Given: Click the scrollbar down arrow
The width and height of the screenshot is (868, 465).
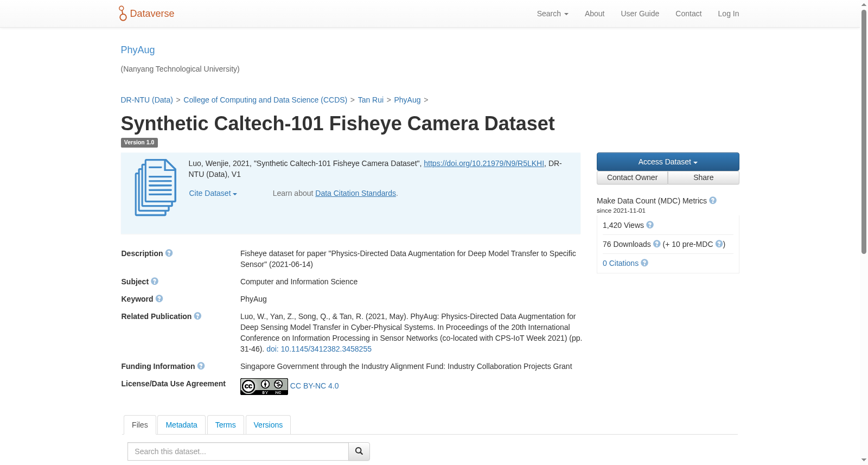Looking at the screenshot, I should tap(864, 461).
